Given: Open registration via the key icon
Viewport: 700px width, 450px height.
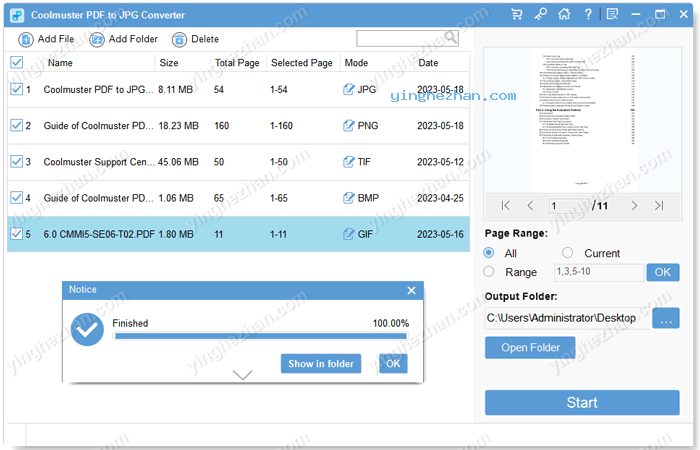Looking at the screenshot, I should [540, 15].
